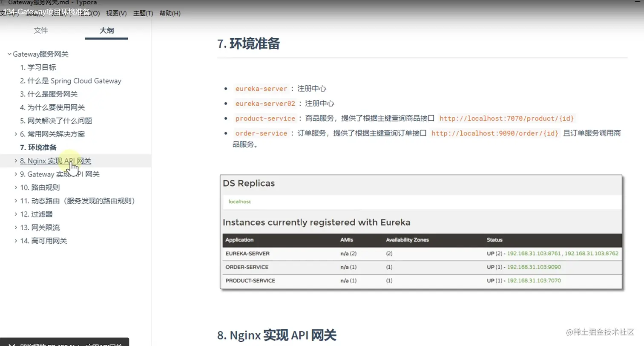Click the 192.168.31.103:8761 status link
Image resolution: width=644 pixels, height=346 pixels.
[535, 254]
